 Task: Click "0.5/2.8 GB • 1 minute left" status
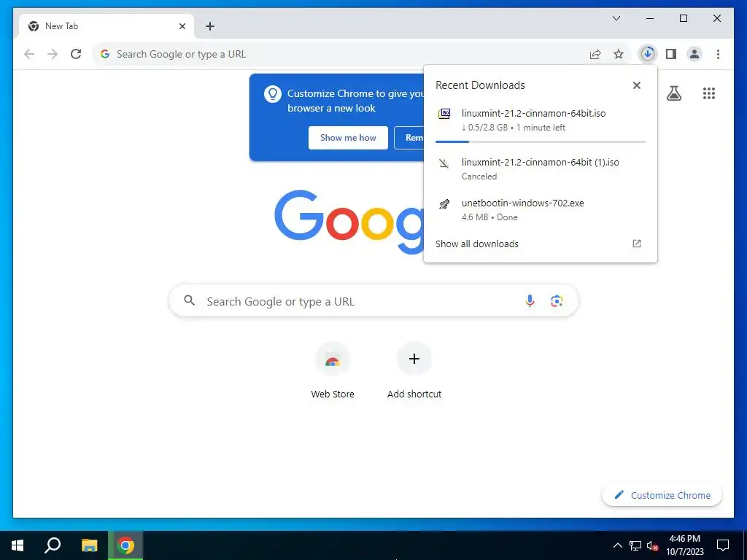coord(514,128)
